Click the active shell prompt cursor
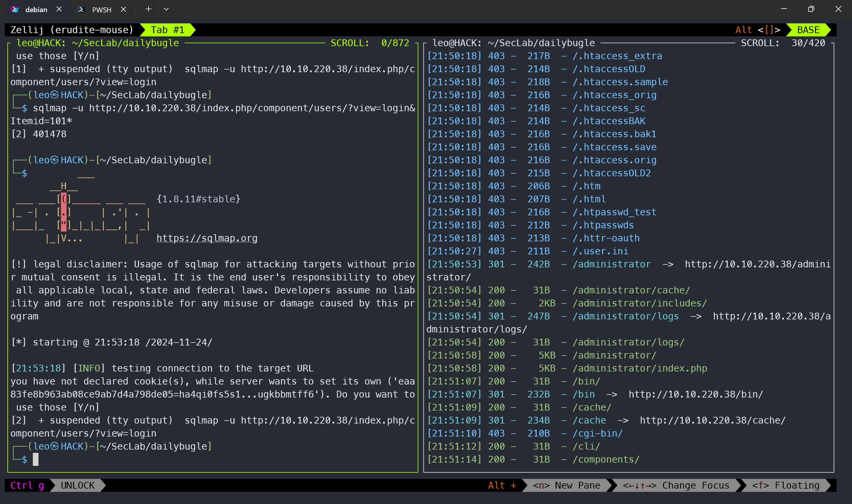The image size is (852, 504). [x=36, y=459]
